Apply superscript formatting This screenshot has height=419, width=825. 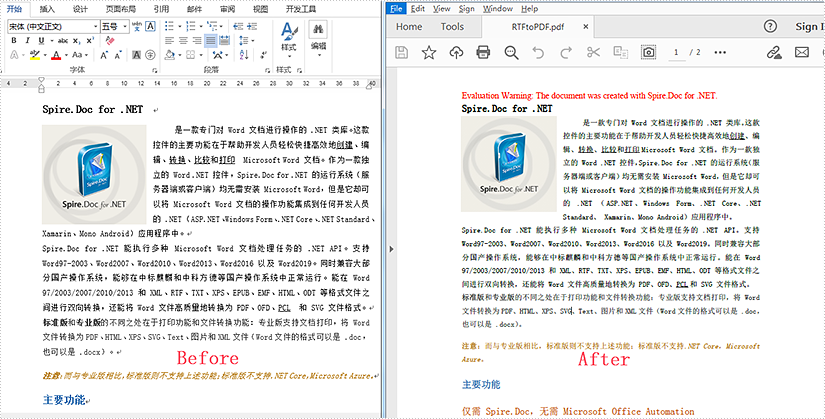(x=90, y=41)
